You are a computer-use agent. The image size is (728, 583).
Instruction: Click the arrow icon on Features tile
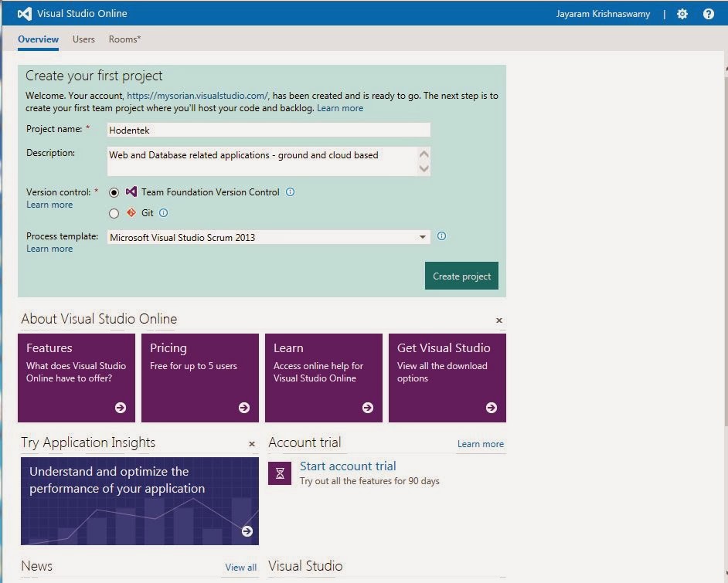point(121,407)
